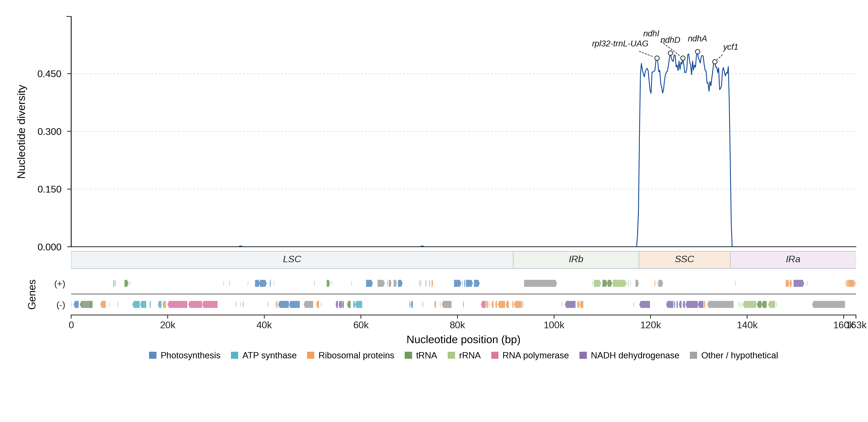Screen dimensions: 868x422
Task: Select the 40k x-axis tick label
Action: (x=264, y=325)
